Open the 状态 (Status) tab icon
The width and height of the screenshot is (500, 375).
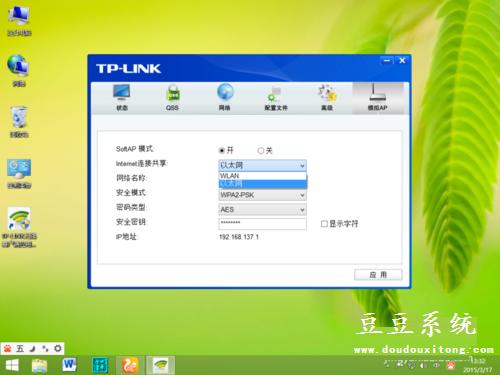coord(122,97)
